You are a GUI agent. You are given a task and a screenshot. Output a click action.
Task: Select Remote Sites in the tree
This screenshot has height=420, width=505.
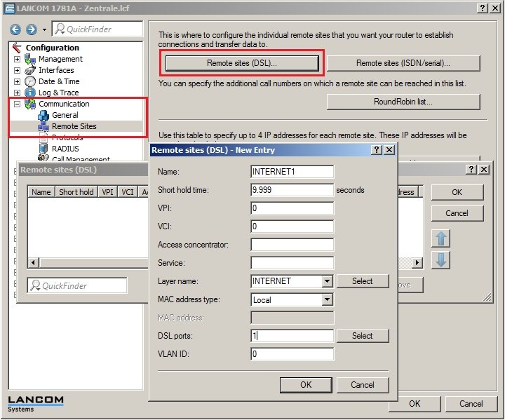pos(74,126)
